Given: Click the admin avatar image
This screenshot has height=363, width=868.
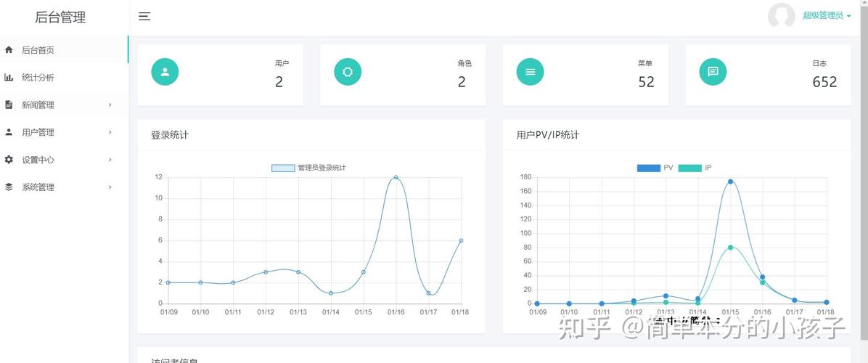Looking at the screenshot, I should (782, 16).
